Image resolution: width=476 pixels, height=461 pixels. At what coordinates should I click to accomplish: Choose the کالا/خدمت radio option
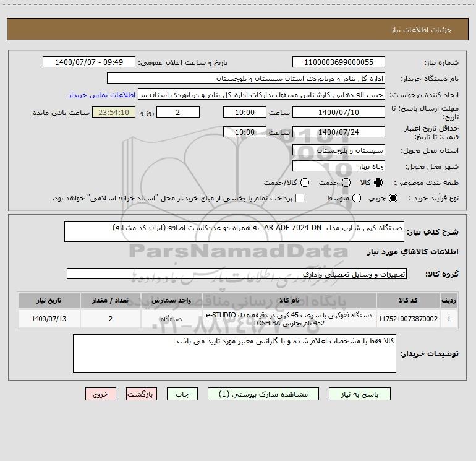(x=305, y=183)
